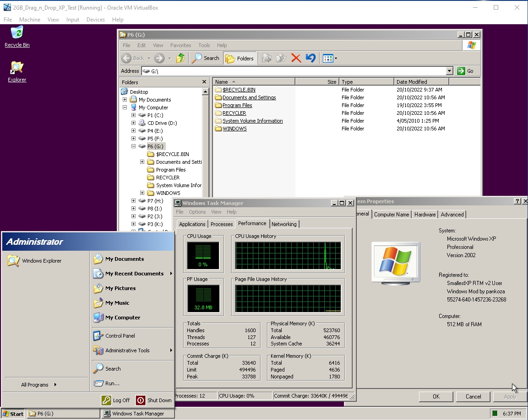This screenshot has height=420, width=528.
Task: Go back using Explorer's Back button
Action: pyautogui.click(x=133, y=58)
